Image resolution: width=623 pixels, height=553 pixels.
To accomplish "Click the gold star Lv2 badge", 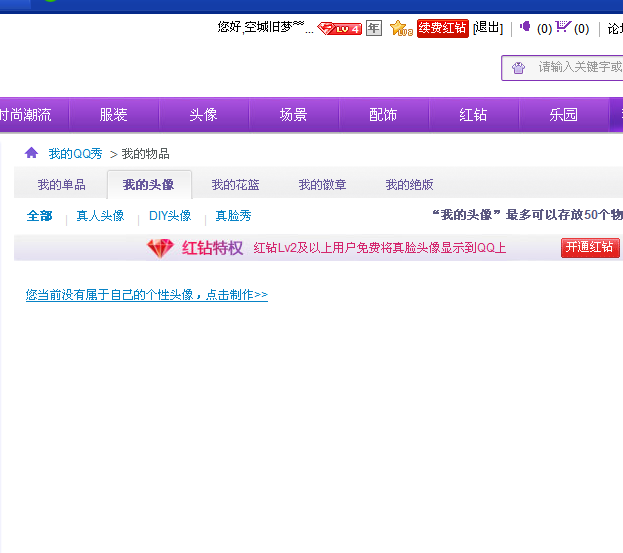I will click(x=401, y=29).
